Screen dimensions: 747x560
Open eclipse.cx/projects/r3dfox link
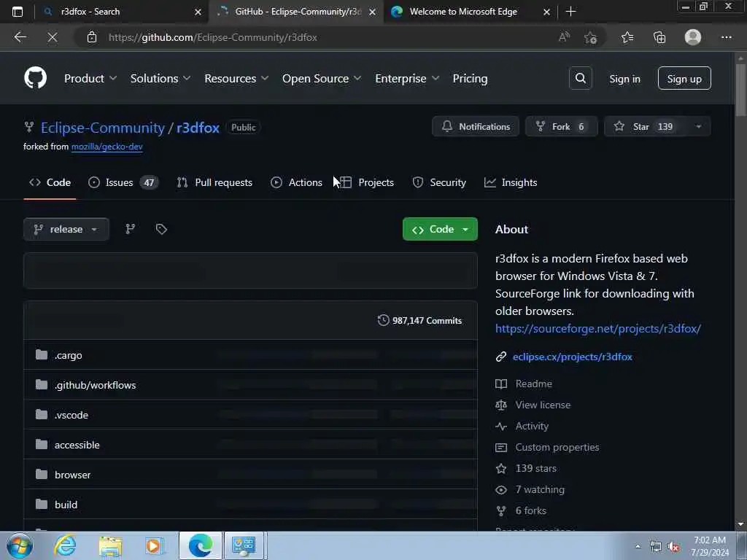572,357
